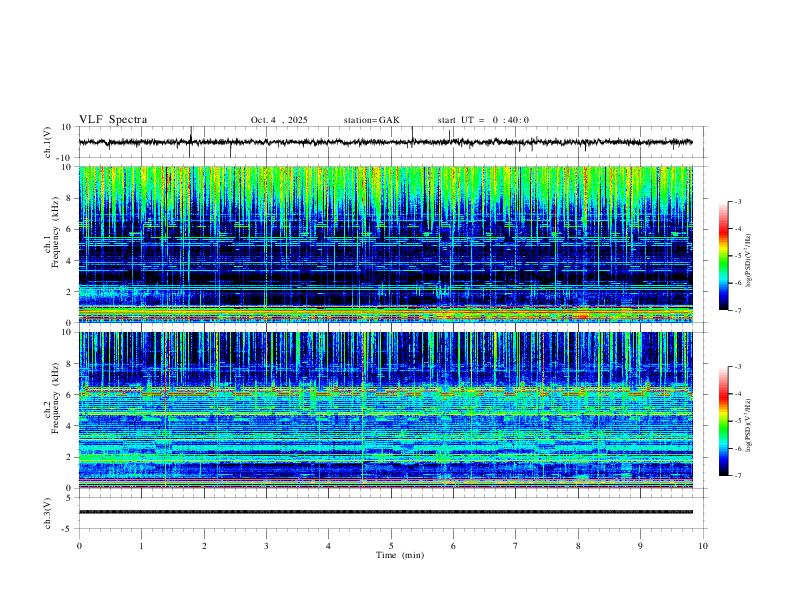Click the ch.1 PSD color scale bar
792x612 pixels.
pyautogui.click(x=723, y=256)
